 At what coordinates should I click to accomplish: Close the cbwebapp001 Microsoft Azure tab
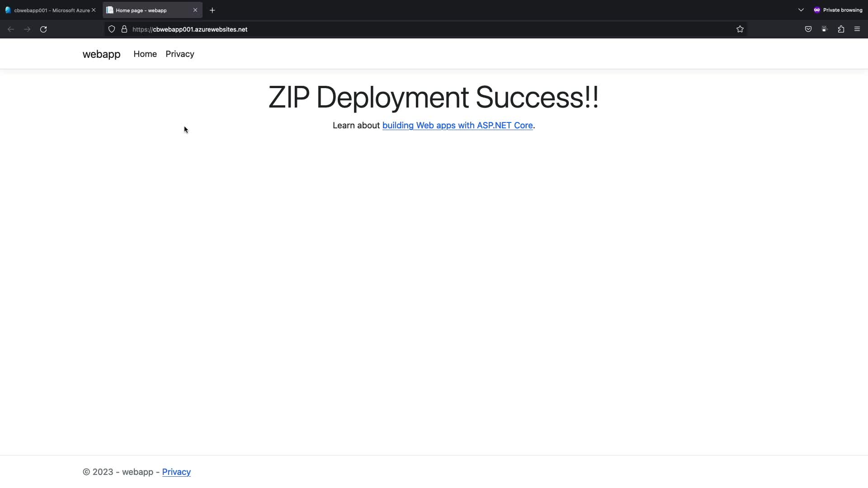click(x=94, y=10)
